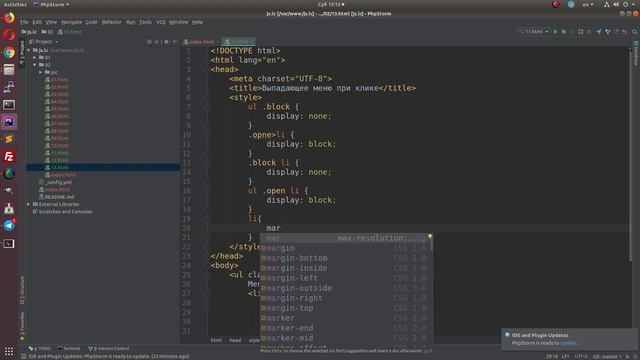The image size is (640, 360).
Task: Toggle the Terminal tool window
Action: coord(69,349)
